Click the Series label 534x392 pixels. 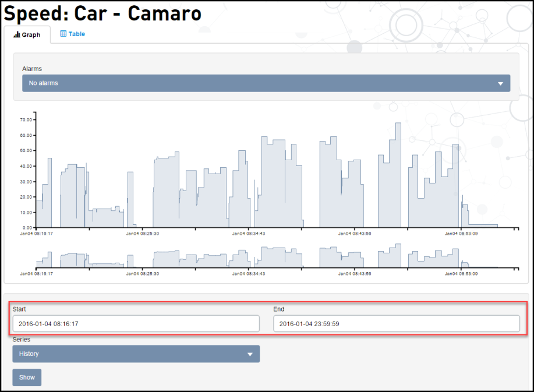21,340
